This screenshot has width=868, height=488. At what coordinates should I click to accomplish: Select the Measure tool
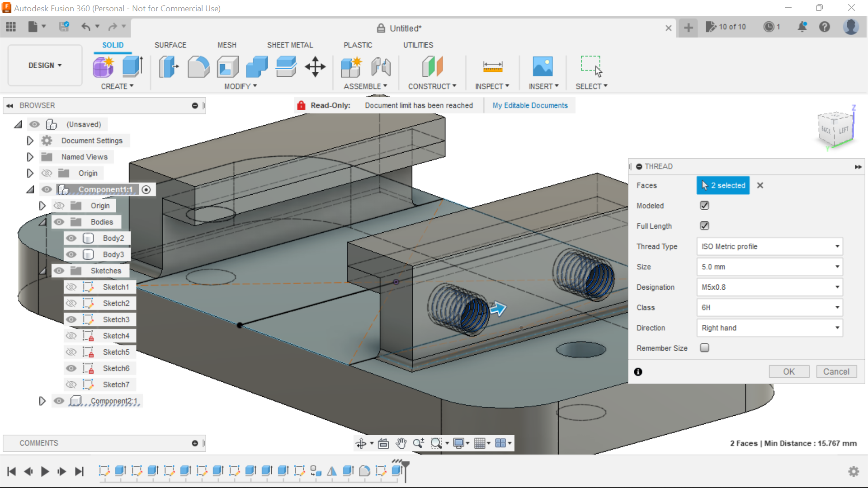[492, 67]
